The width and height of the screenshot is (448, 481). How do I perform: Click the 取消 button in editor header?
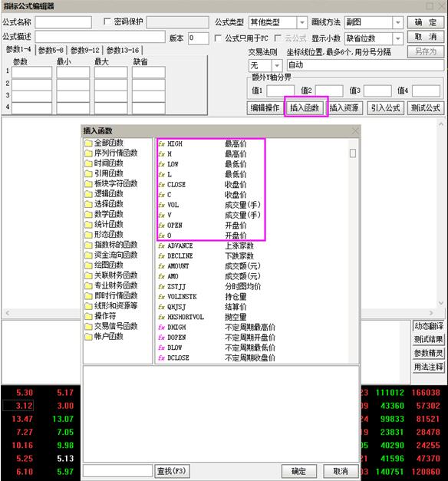(426, 37)
